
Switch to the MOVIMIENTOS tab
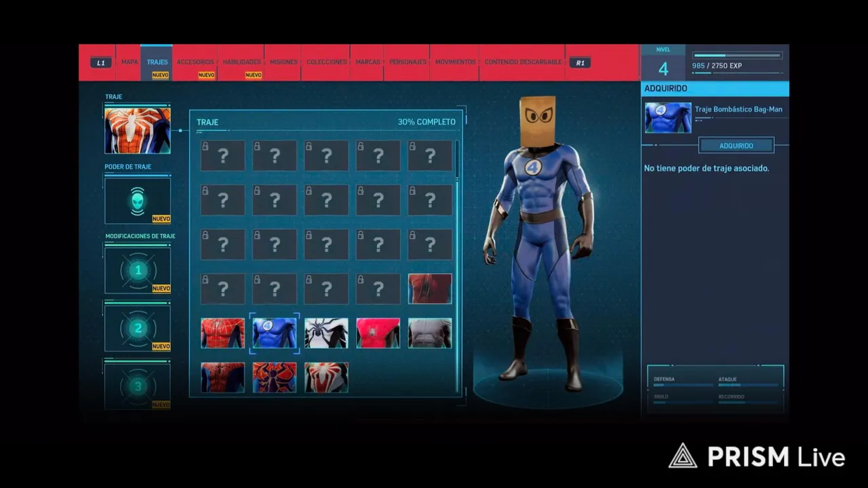455,62
